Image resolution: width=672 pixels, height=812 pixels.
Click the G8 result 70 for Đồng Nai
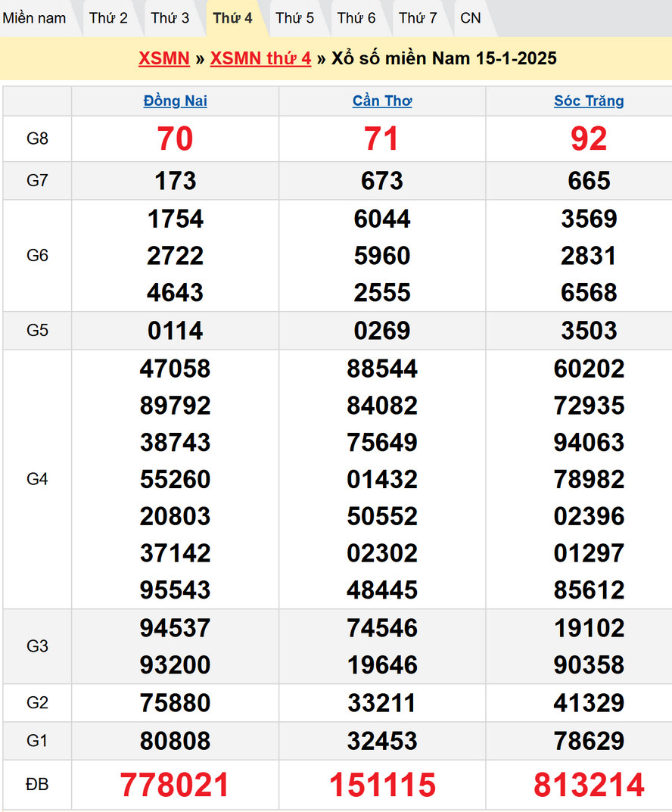click(x=176, y=139)
